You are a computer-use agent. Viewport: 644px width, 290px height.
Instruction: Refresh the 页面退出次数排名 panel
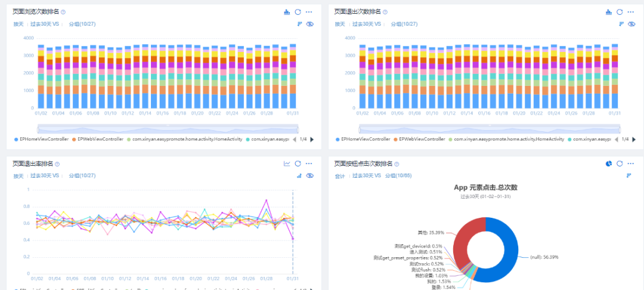click(620, 12)
